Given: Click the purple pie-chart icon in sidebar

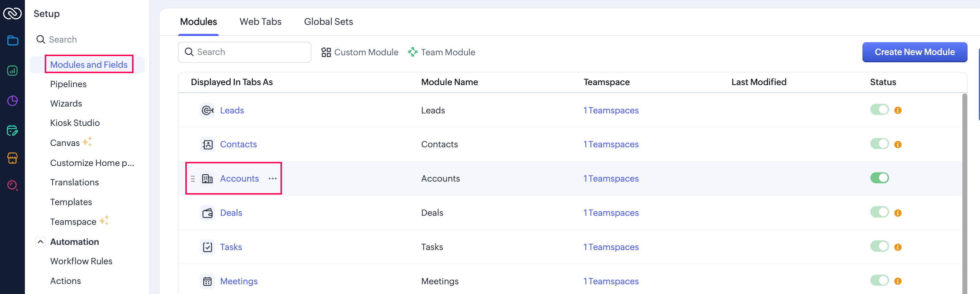Looking at the screenshot, I should pos(12,101).
